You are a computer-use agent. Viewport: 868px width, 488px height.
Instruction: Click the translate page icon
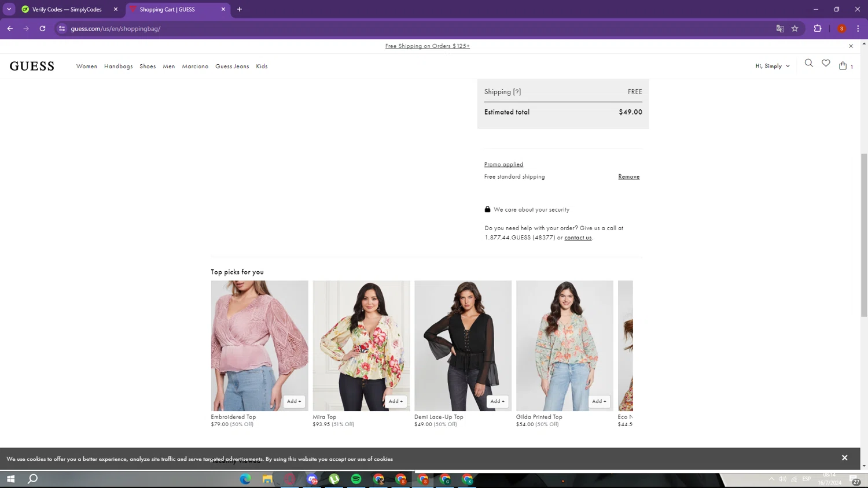click(779, 28)
